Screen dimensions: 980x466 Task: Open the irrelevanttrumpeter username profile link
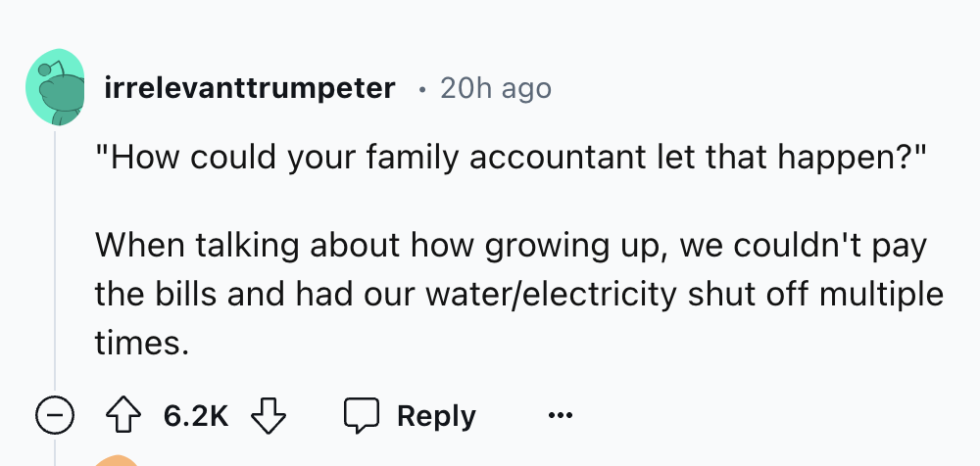249,89
